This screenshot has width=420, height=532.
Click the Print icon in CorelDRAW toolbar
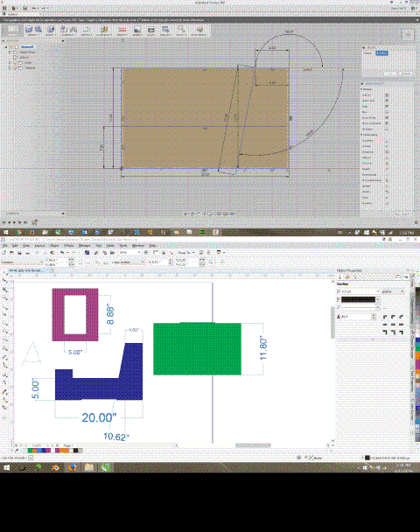[x=28, y=252]
